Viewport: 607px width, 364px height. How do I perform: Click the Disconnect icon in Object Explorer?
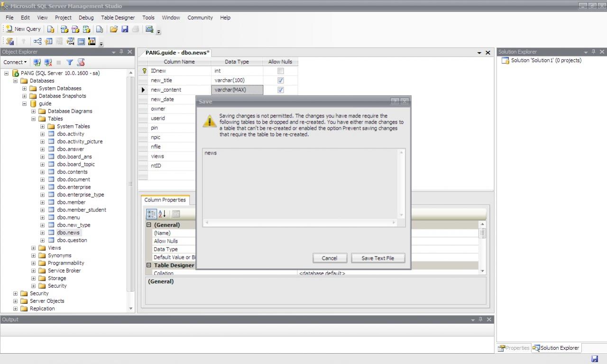48,62
